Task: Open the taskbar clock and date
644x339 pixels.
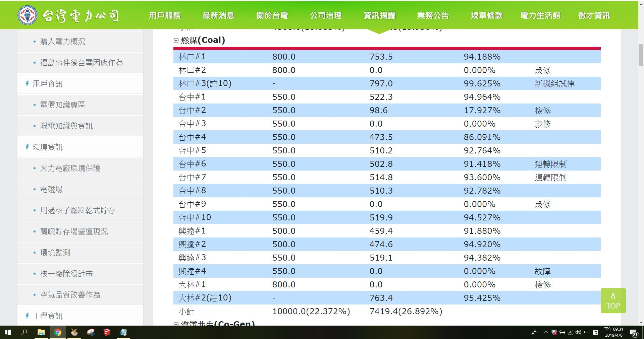Action: 613,332
